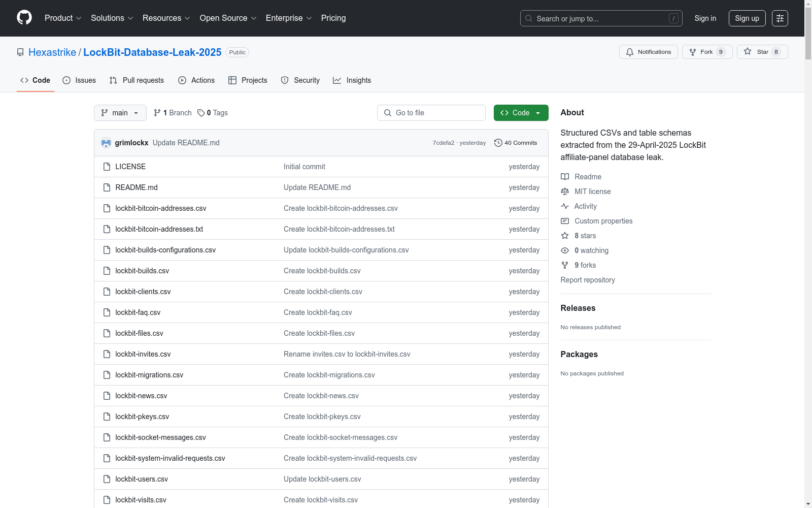This screenshot has width=812, height=508.
Task: Open the green Code dropdown button
Action: click(521, 113)
